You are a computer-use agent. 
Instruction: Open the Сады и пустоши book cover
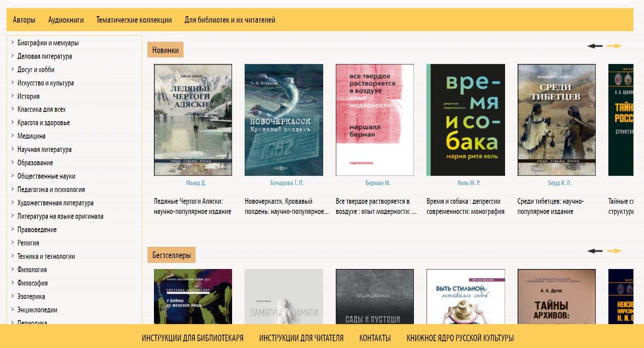(x=375, y=297)
